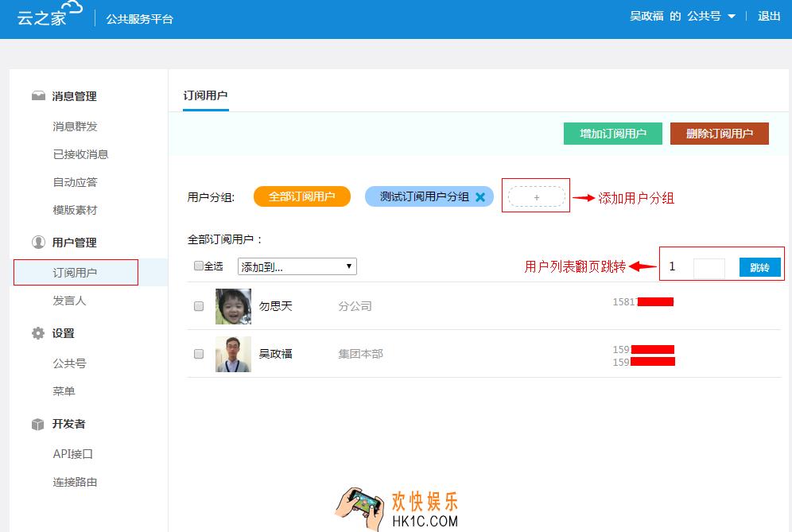Click the department 集团本部
This screenshot has width=792, height=532.
(x=361, y=354)
